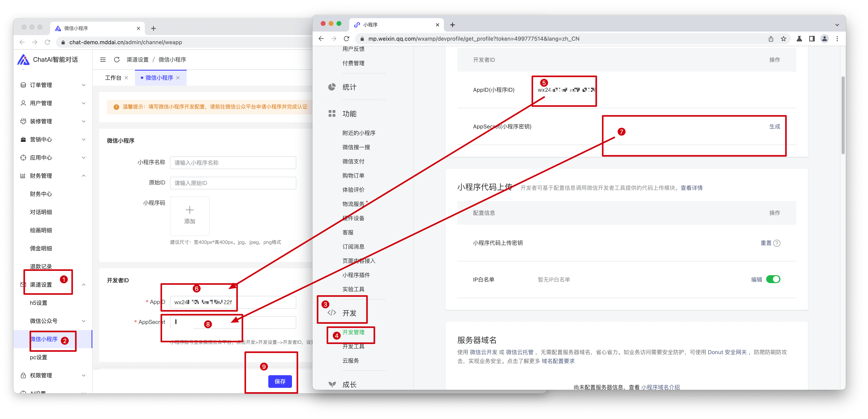Open the Donut 安全网关 link
This screenshot has height=419, width=868.
(x=727, y=352)
